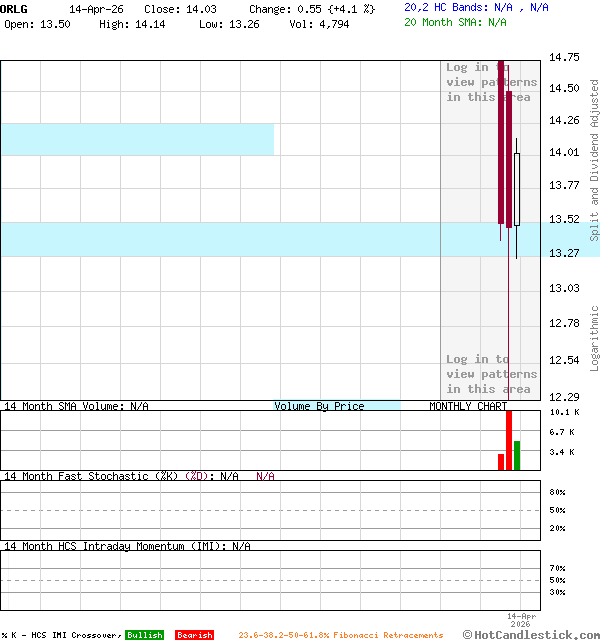The image size is (600, 640).
Task: Click the shortest red volume bar
Action: pyautogui.click(x=501, y=461)
